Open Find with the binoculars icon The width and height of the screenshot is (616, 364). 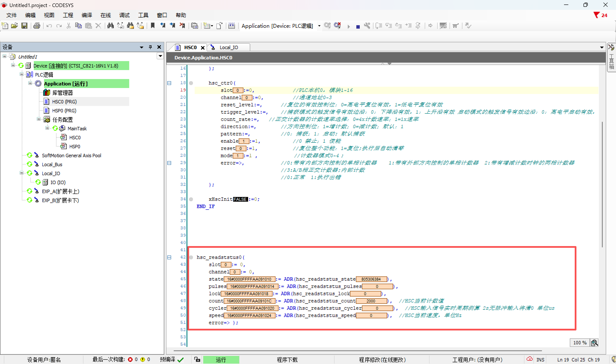coord(111,25)
